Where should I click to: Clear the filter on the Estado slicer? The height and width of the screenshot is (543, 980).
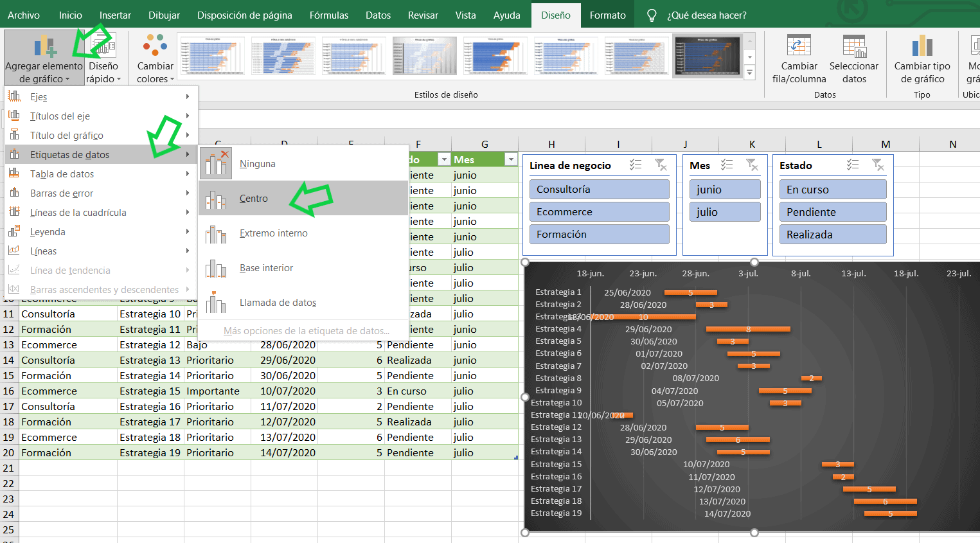click(878, 165)
